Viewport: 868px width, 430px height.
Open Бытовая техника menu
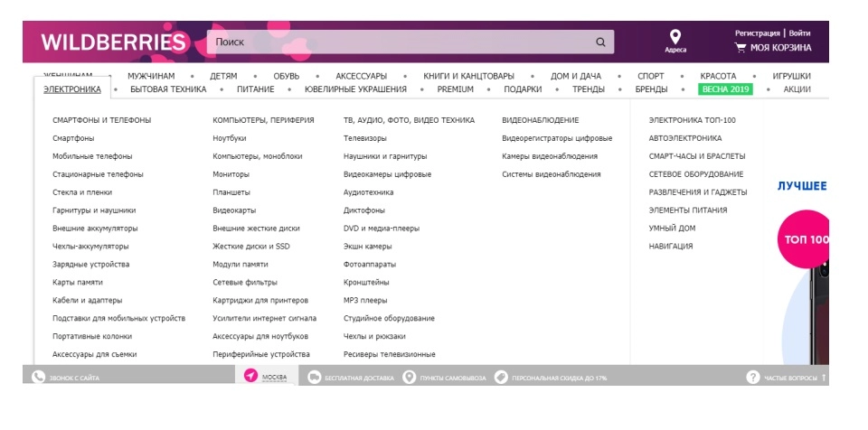[168, 89]
